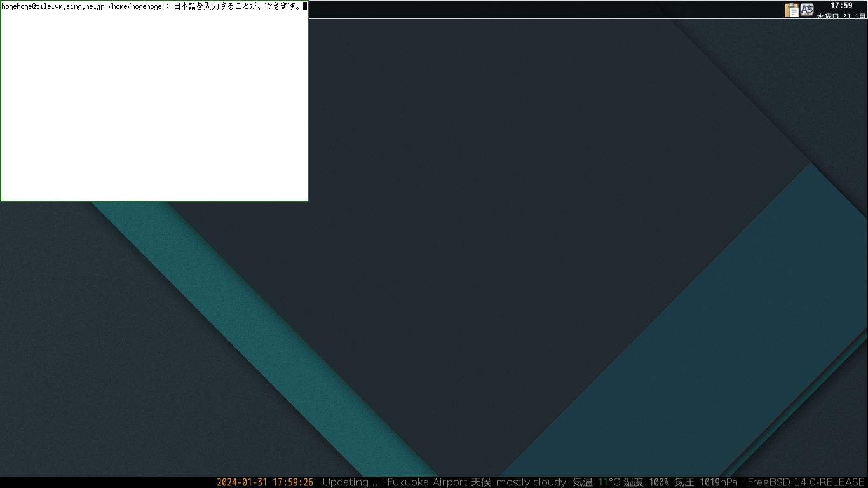
Task: Click the Japanese text 日本語を入力することが、できます。
Action: (237, 6)
